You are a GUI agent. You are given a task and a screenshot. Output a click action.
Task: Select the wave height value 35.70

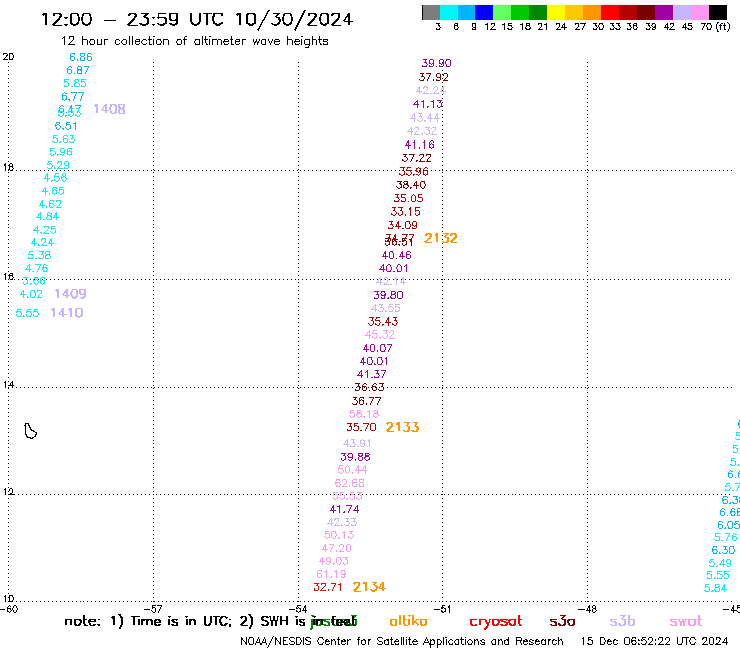point(362,427)
